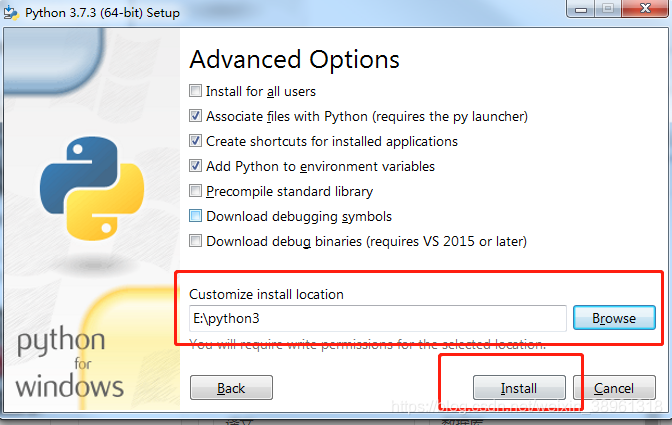Open the Browse folder dialog
Image resolution: width=672 pixels, height=425 pixels.
[614, 318]
